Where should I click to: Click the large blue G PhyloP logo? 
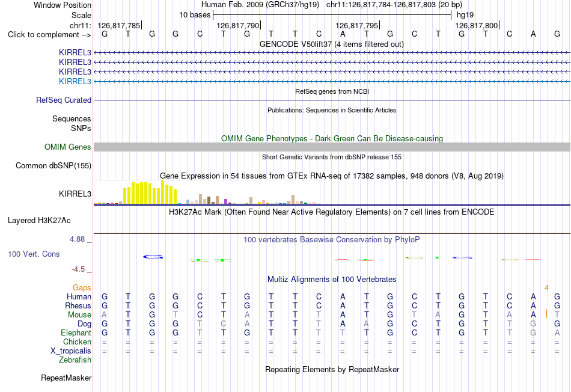coord(153,257)
